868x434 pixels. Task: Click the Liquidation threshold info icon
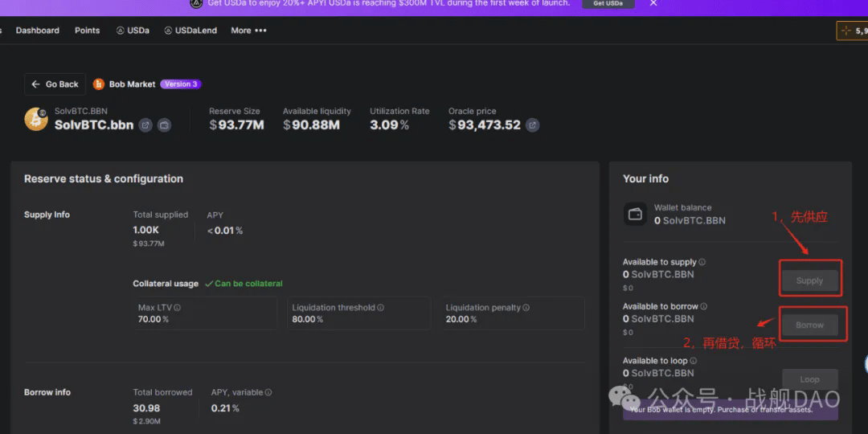[x=381, y=308]
